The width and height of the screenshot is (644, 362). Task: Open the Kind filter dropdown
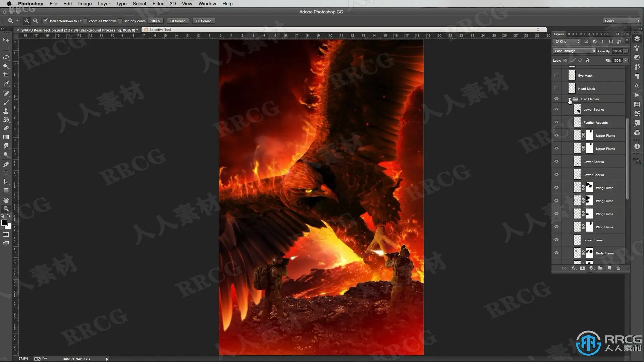pyautogui.click(x=567, y=42)
